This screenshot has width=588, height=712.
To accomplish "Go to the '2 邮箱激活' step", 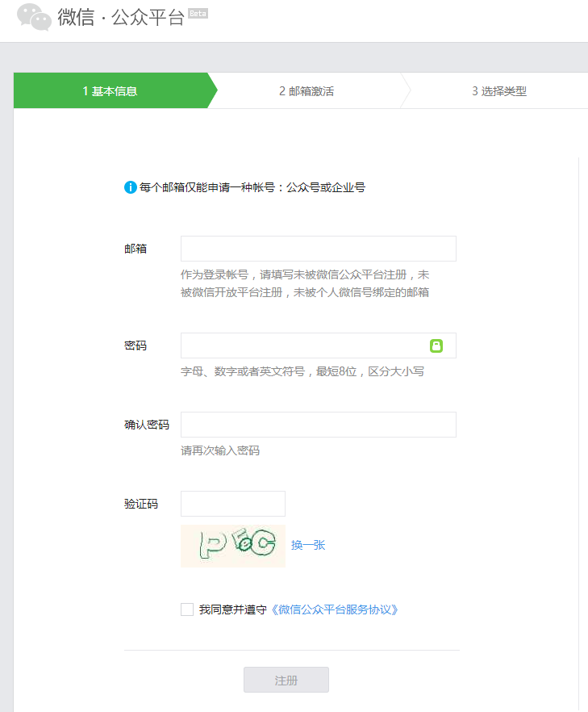I will click(307, 91).
